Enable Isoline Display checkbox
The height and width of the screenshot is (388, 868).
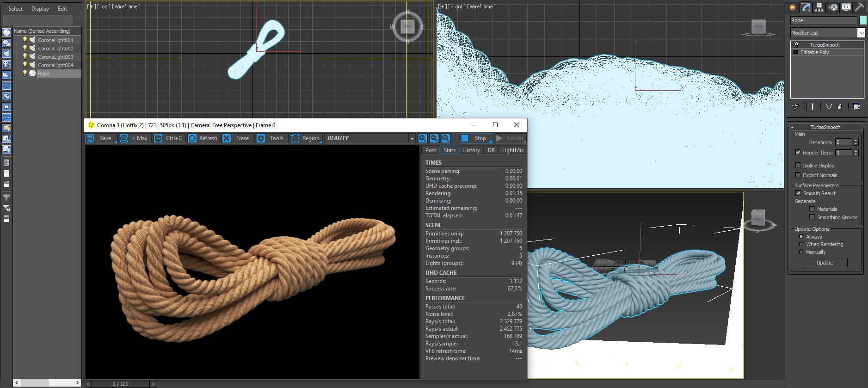pyautogui.click(x=798, y=165)
